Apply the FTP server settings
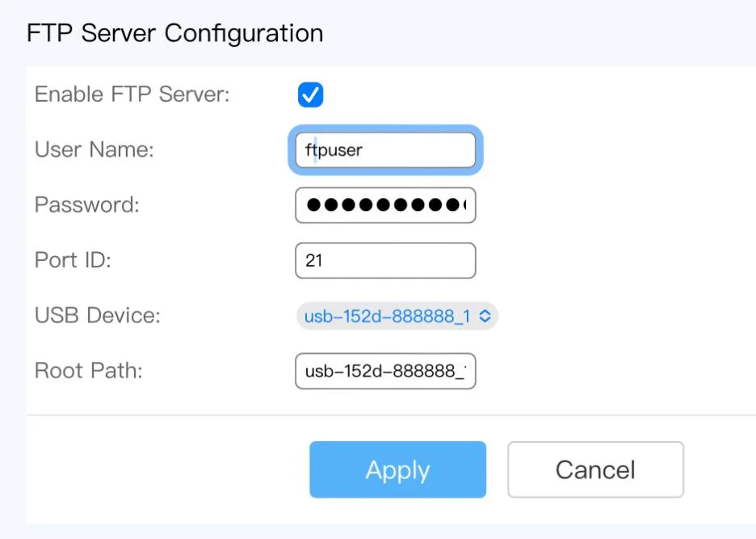Screen dimensions: 756x539 [397, 470]
